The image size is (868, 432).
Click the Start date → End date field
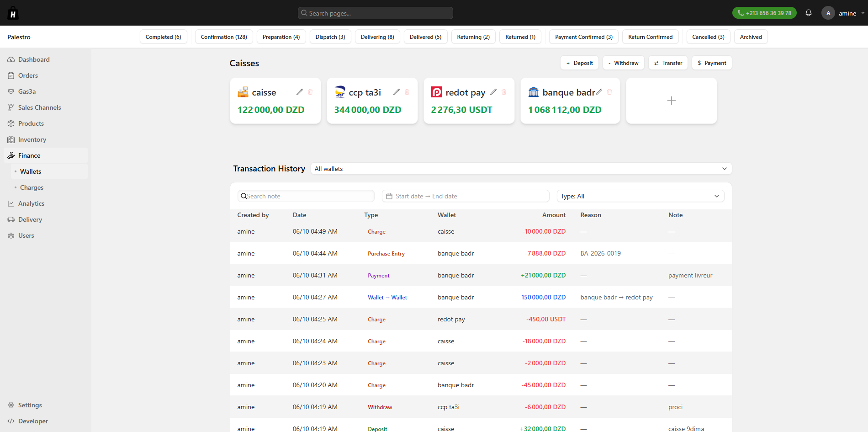(466, 196)
